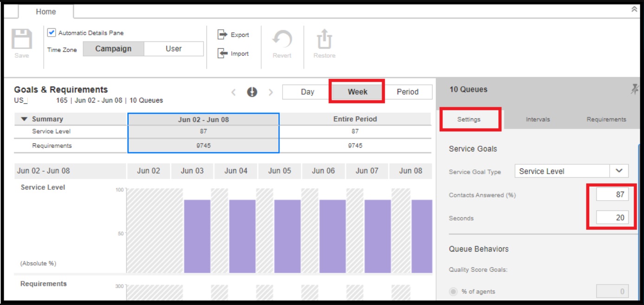
Task: Click the Jun 03 day header
Action: 192,171
